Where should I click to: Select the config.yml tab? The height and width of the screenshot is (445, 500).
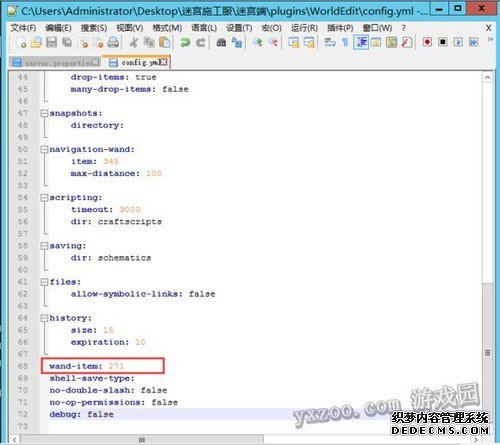137,62
